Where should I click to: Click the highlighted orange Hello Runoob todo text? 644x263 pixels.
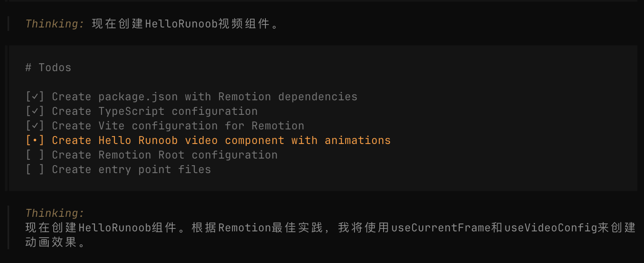click(221, 141)
